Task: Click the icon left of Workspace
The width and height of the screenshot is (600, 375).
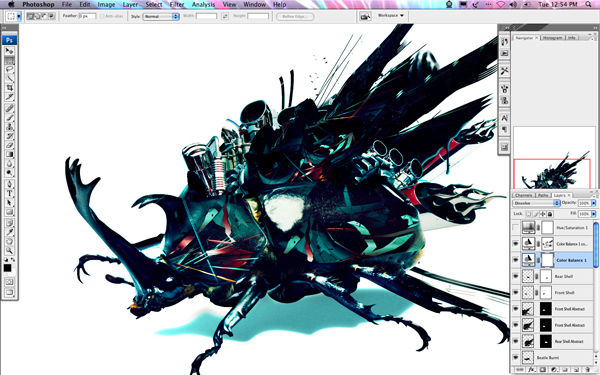Action: (x=365, y=16)
